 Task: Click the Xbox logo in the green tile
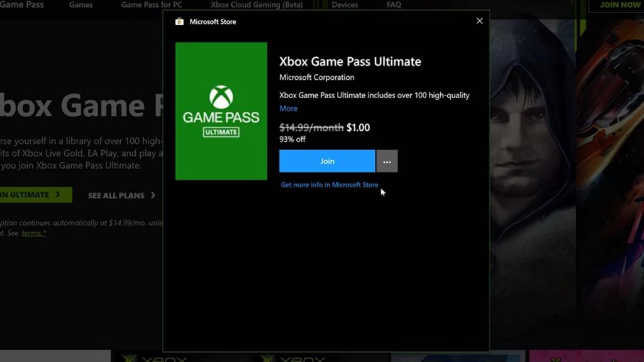pos(221,97)
